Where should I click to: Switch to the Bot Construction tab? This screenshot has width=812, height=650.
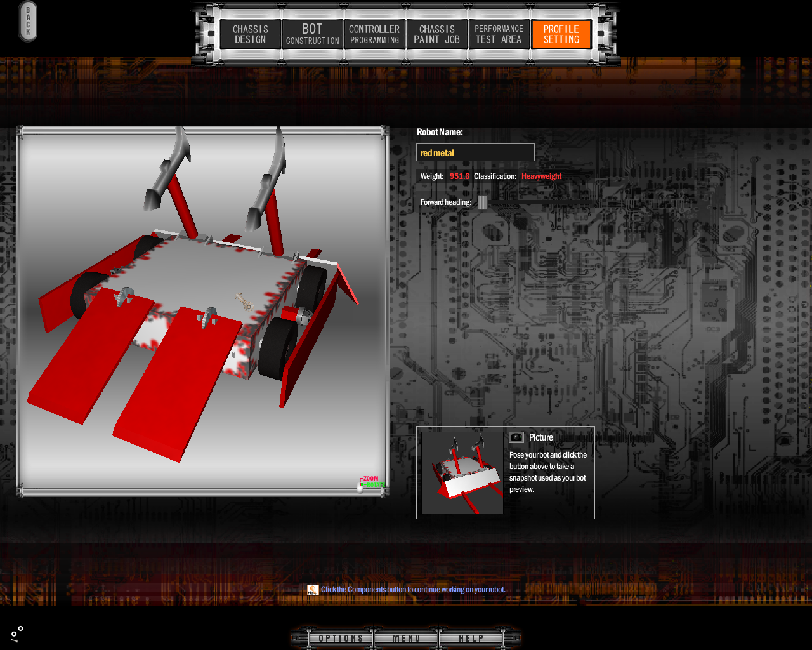point(312,34)
